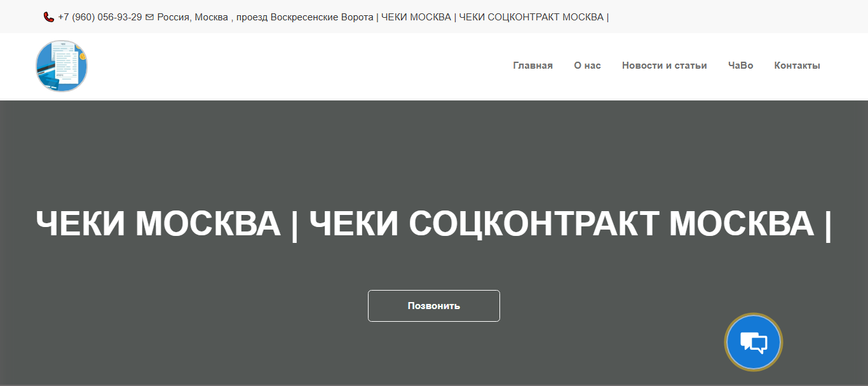868x386 pixels.
Task: Click ЧЕКИ МОСКВА in the large banner heading
Action: [158, 224]
